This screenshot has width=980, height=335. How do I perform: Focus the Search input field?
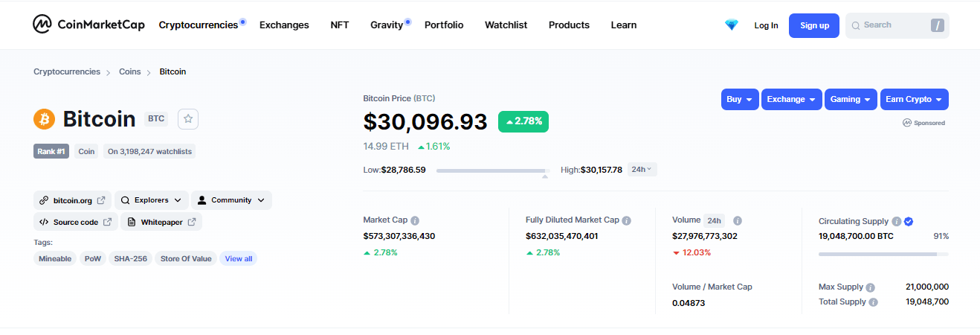[x=897, y=25]
